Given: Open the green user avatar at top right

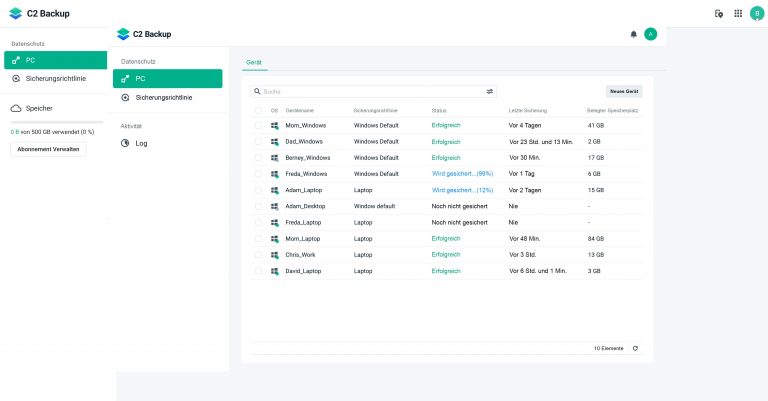Looking at the screenshot, I should click(x=756, y=14).
